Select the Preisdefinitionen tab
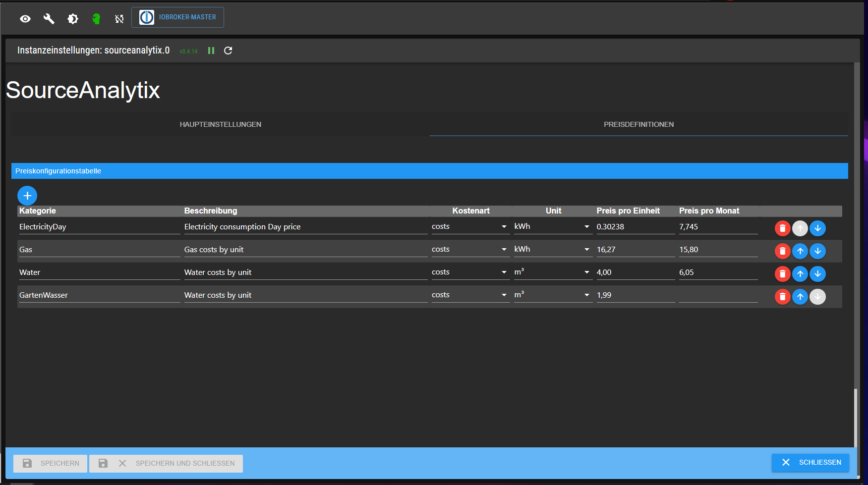Viewport: 868px width, 485px height. tap(638, 124)
